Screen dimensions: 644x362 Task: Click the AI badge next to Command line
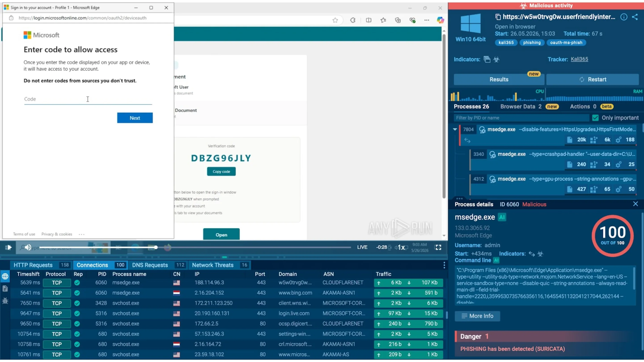tap(496, 260)
